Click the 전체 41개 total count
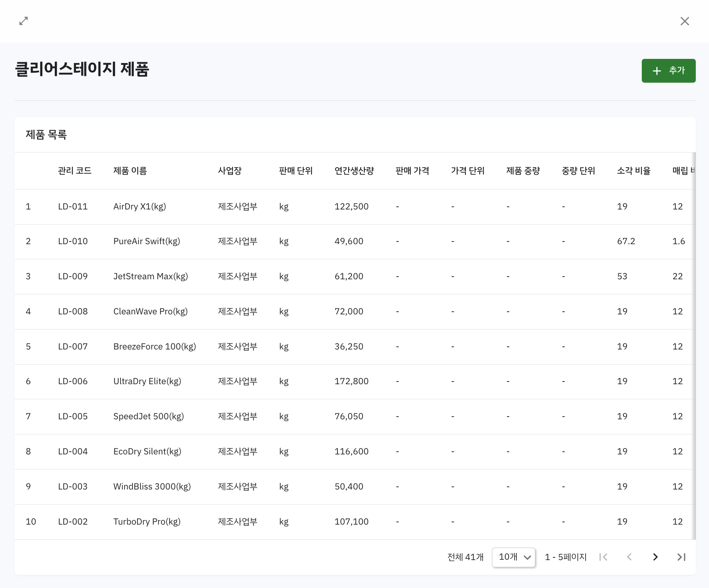The image size is (709, 588). pos(465,557)
